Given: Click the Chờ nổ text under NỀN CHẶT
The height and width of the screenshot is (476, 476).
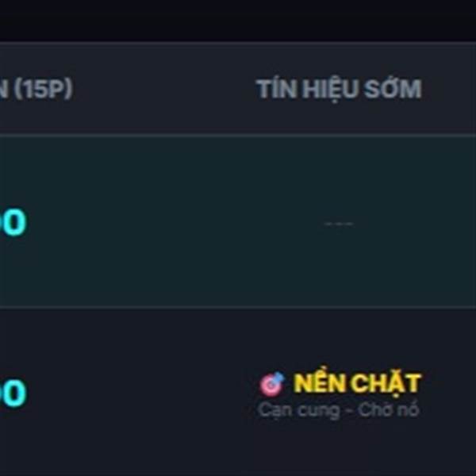Looking at the screenshot, I should 388,410.
